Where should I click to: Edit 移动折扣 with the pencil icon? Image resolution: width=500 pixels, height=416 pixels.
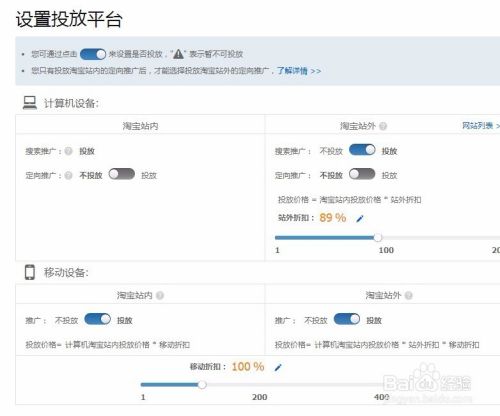point(278,368)
